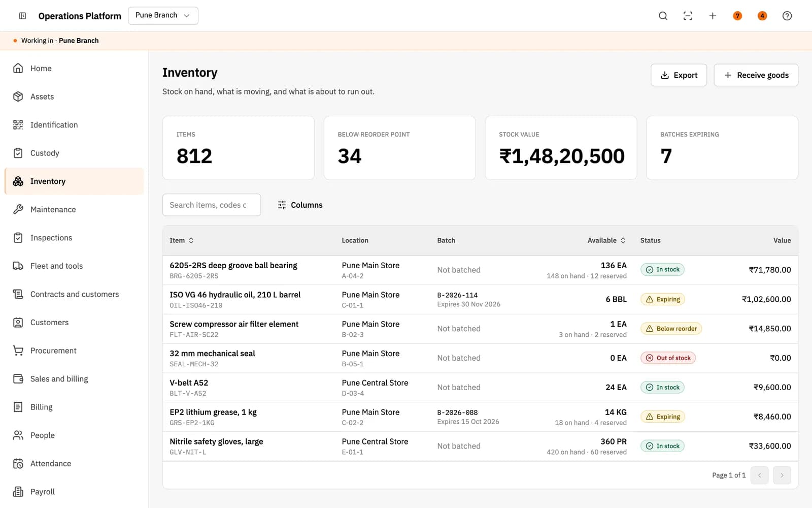
Task: Click the Custody clipboard icon
Action: pyautogui.click(x=18, y=153)
